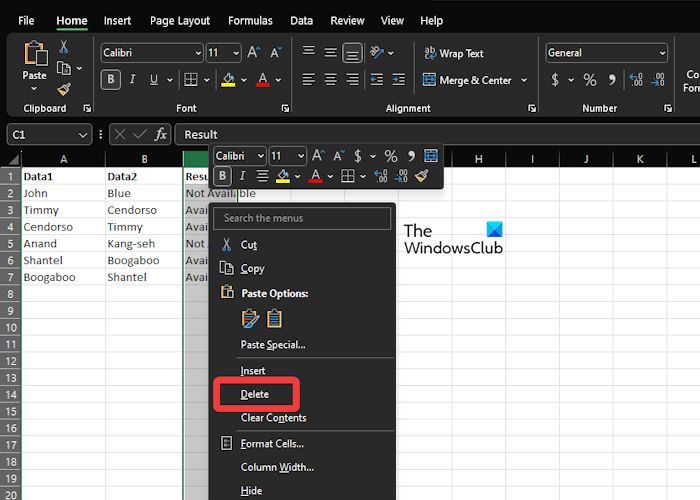
Task: Select Paste Special in the context menu
Action: tap(273, 344)
